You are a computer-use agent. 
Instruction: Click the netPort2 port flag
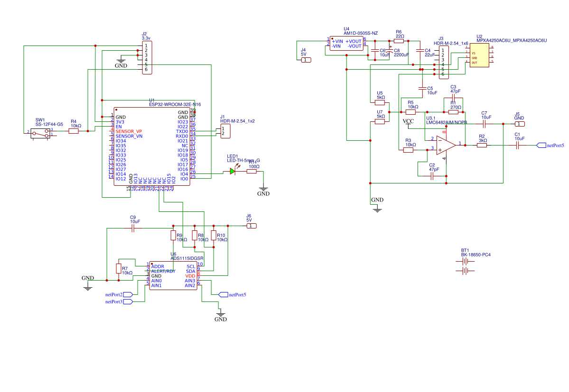coord(128,294)
